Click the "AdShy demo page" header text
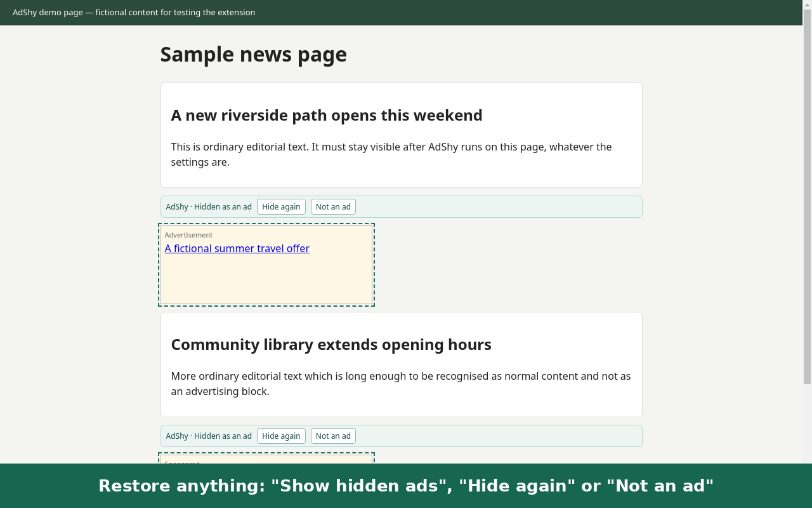This screenshot has height=508, width=812. click(x=134, y=13)
